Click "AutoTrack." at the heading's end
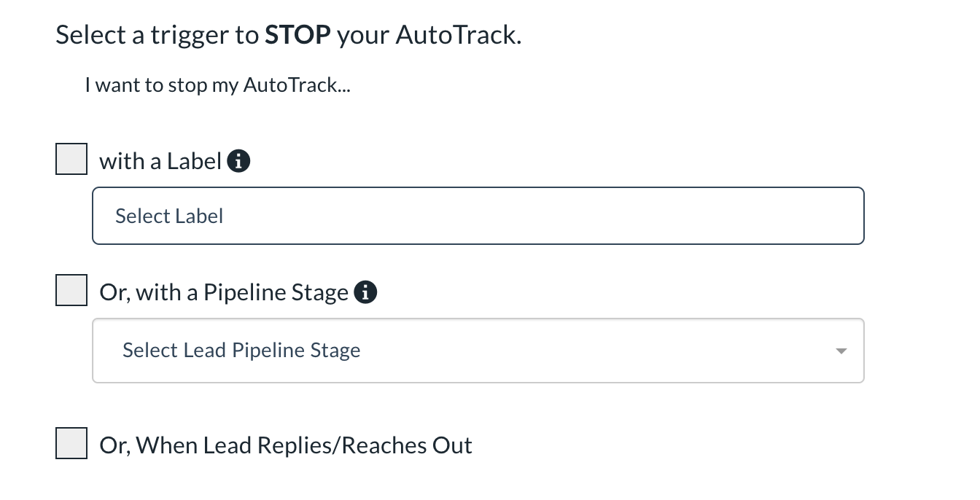Screen dimensions: 980x500 [x=459, y=35]
